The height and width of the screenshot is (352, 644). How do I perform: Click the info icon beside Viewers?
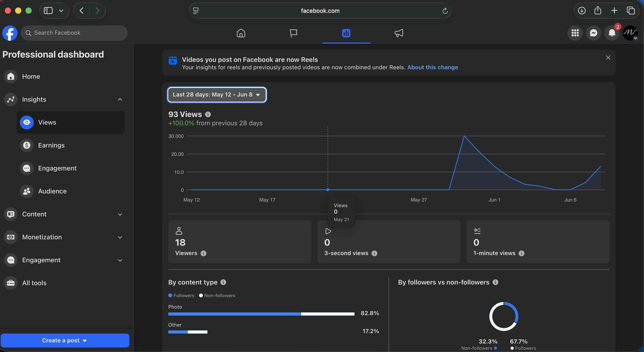pyautogui.click(x=204, y=253)
